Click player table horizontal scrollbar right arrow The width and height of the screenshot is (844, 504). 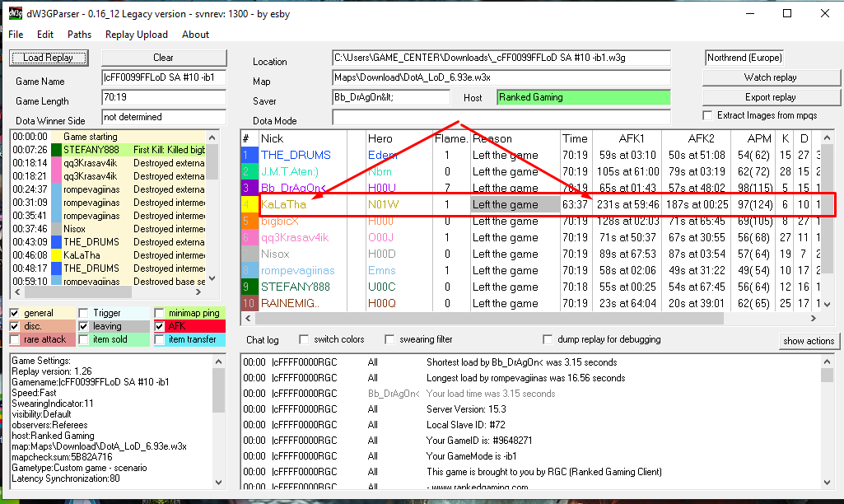click(x=814, y=318)
